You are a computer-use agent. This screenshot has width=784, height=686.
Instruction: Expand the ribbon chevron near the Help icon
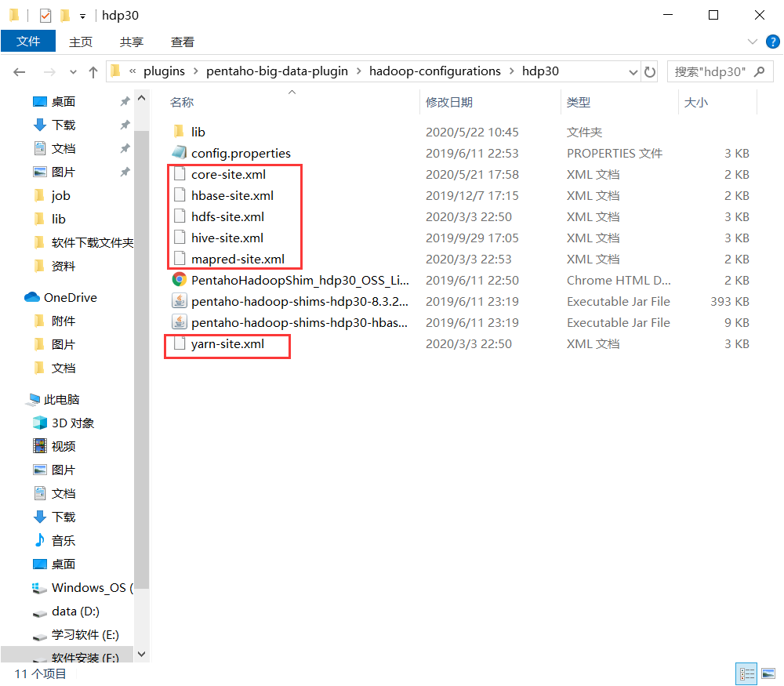753,42
